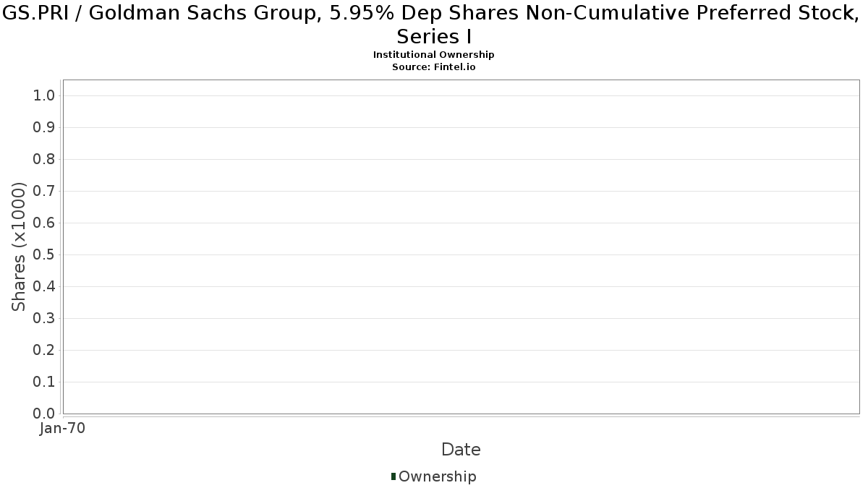
Task: Click the Jan-70 x-axis tick label
Action: point(63,428)
